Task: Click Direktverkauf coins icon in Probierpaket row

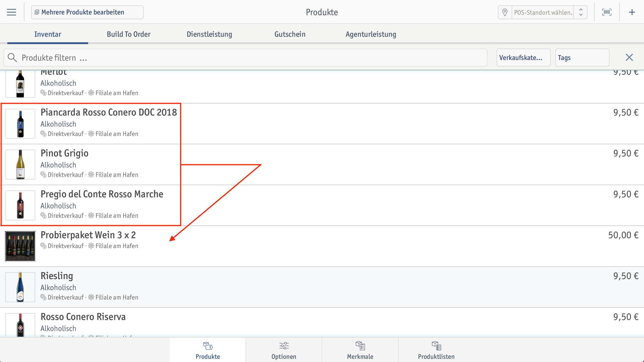Action: (44, 246)
